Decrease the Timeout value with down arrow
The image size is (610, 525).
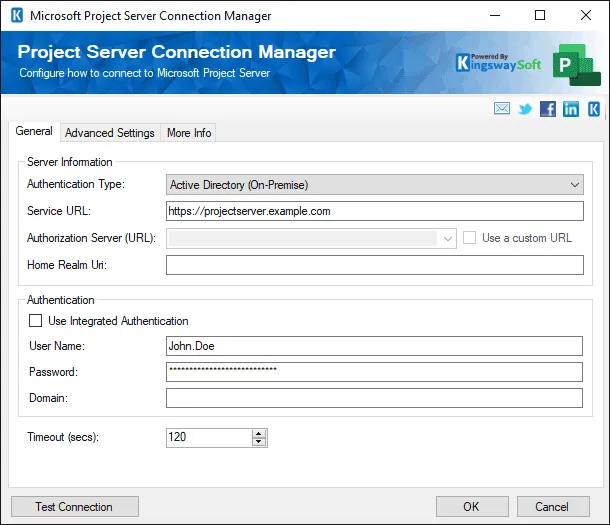coord(259,442)
